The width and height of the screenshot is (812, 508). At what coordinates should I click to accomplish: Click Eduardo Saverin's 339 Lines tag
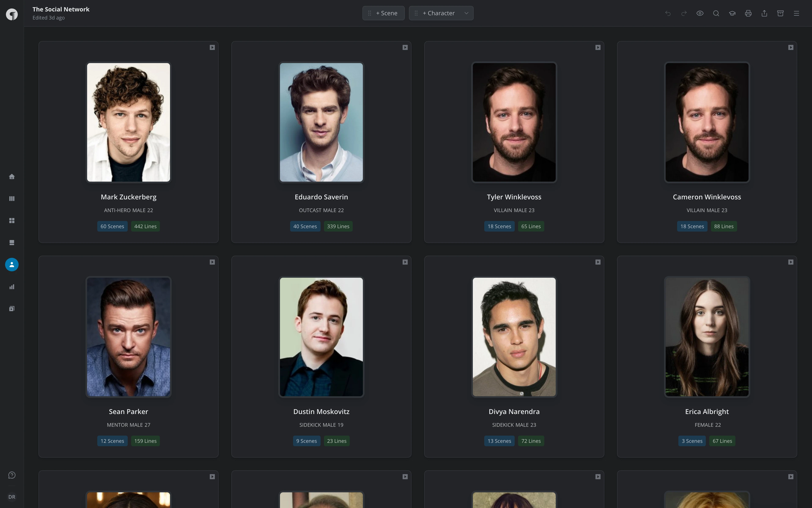pos(338,226)
